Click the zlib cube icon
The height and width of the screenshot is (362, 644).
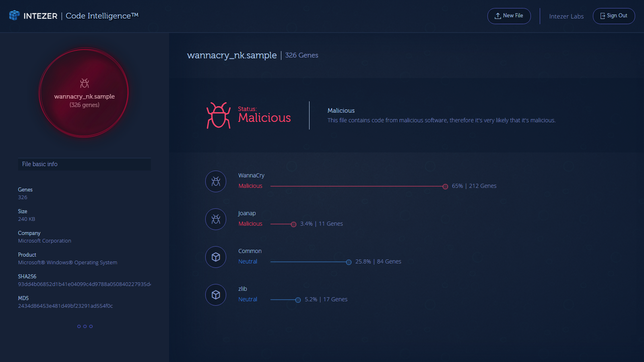click(x=216, y=295)
